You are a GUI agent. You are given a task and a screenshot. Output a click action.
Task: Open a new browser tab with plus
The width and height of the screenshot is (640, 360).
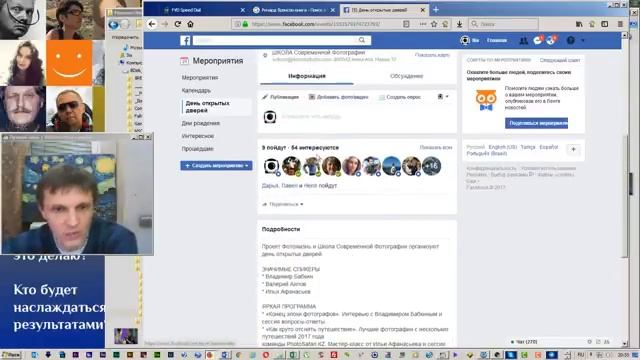[436, 9]
